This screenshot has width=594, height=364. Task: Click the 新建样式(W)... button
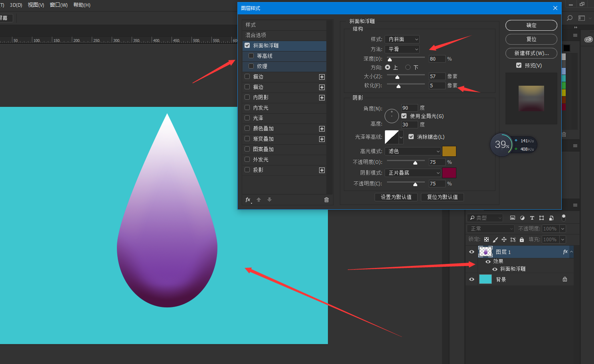click(x=531, y=53)
